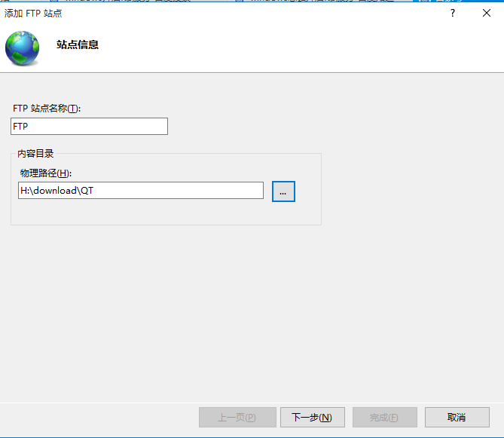Click the FTP site name input field
Viewport: 504px width, 438px height.
point(89,126)
